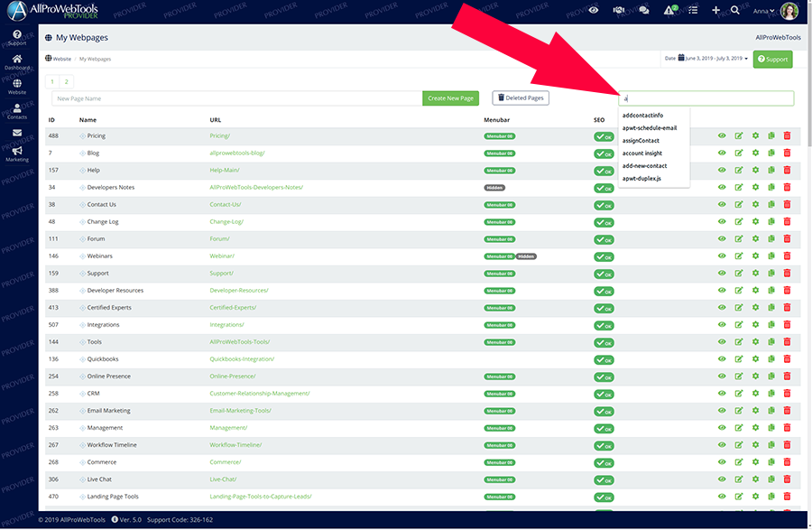Viewport: 812px width, 530px height.
Task: Click the Anna profile photo
Action: pos(789,11)
